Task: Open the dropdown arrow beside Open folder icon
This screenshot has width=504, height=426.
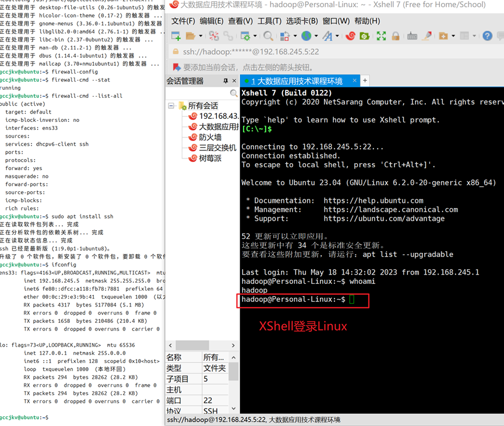Action: (200, 36)
